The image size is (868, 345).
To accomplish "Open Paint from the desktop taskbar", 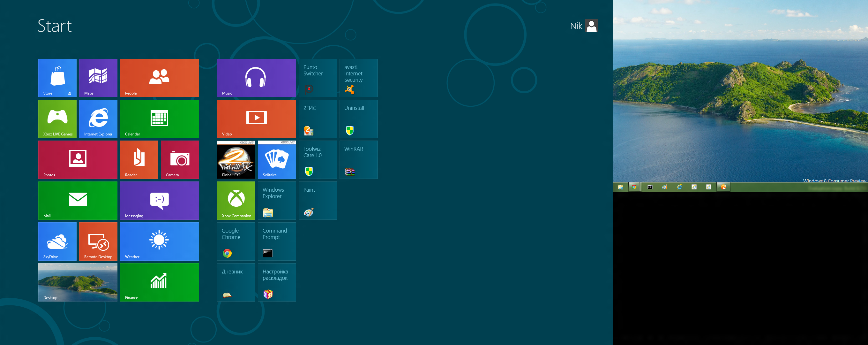I will coord(664,187).
